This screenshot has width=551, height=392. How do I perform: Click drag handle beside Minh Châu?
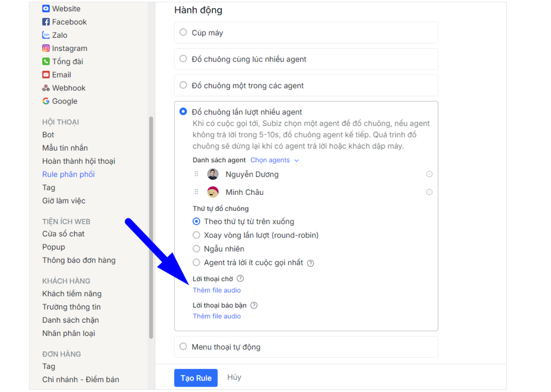tap(196, 192)
